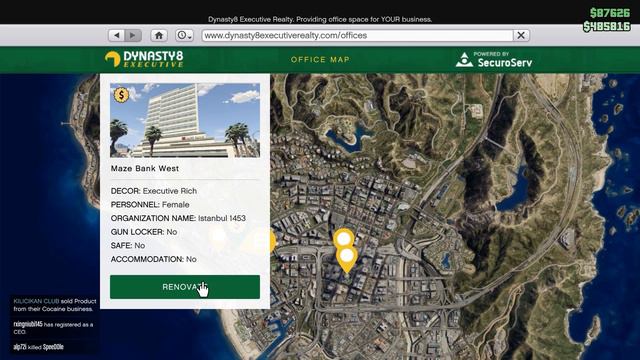Screen dimensions: 640x360
Task: Click the 'has registered as a CEO' feed message
Action: pos(53,328)
